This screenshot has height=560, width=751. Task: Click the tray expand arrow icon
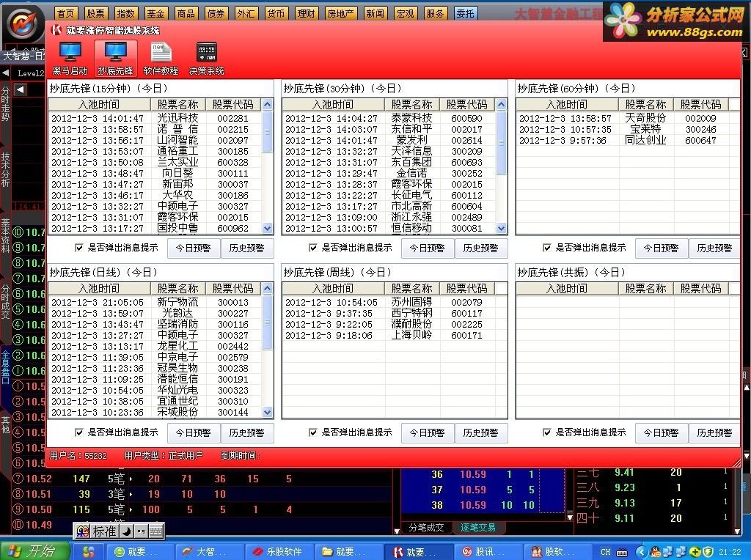click(642, 552)
